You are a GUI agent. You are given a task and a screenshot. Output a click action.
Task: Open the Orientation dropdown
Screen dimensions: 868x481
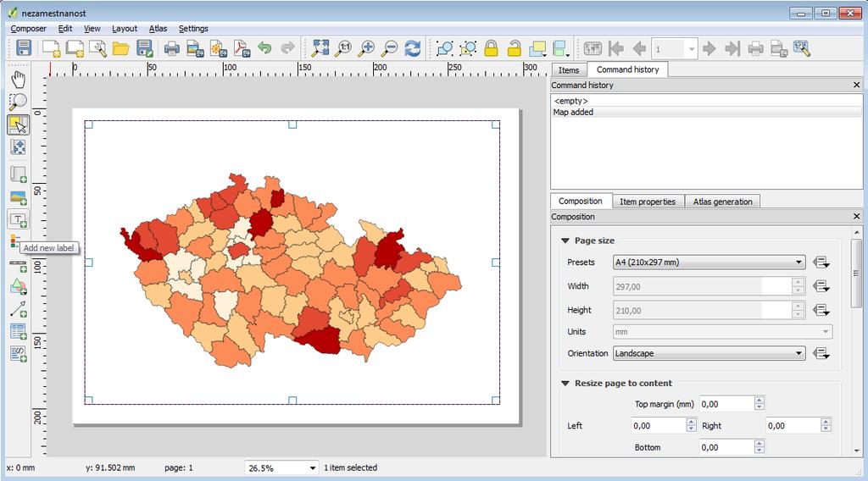click(709, 353)
